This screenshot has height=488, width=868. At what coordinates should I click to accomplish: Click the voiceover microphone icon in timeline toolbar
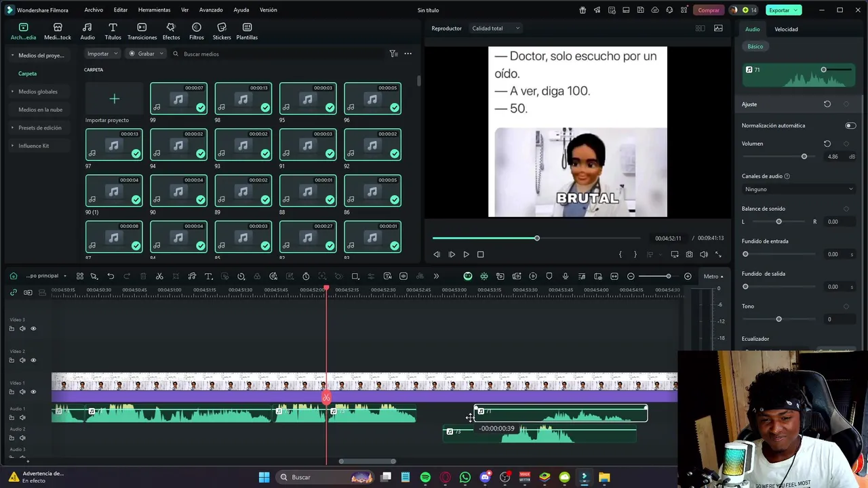pos(565,276)
